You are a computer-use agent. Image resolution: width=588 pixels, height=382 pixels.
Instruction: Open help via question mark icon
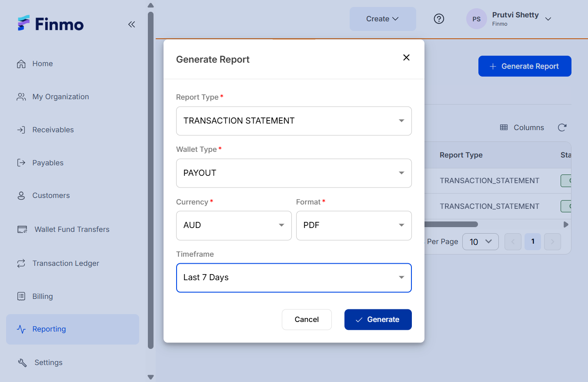pos(439,19)
